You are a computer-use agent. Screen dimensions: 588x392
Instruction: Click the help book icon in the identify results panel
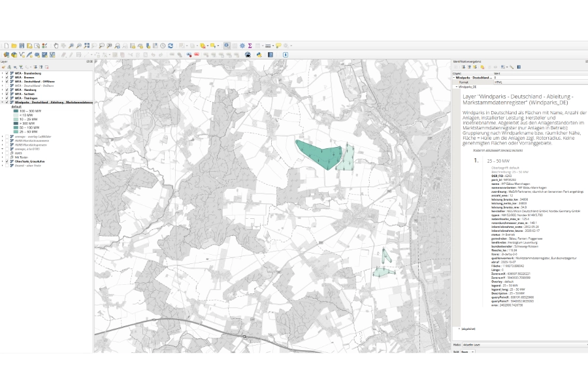[519, 67]
